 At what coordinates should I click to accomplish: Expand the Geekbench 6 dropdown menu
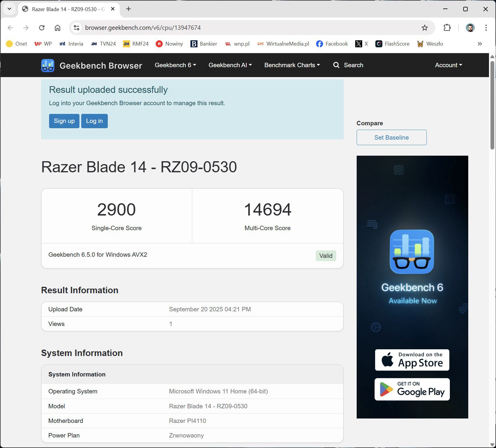[175, 65]
